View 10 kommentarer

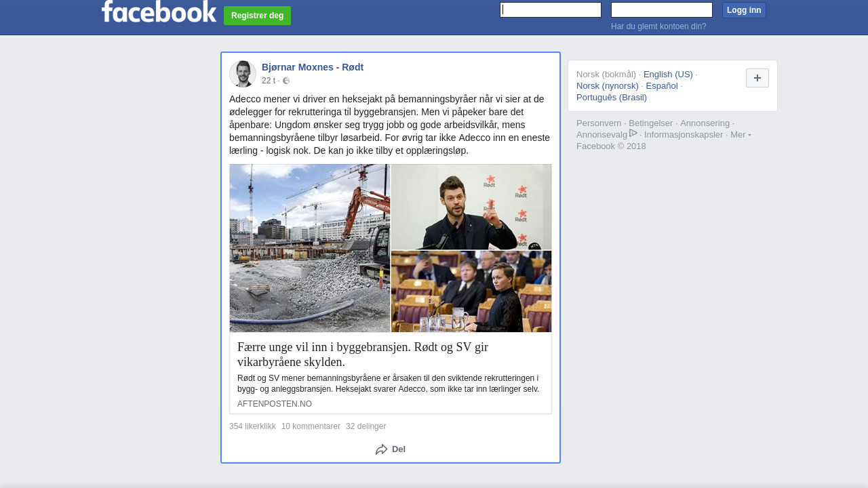coord(311,426)
